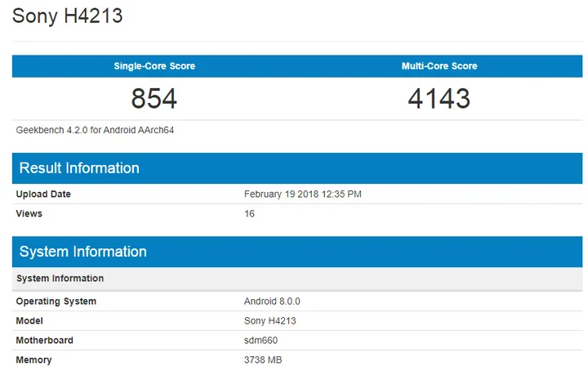This screenshot has height=371, width=588.
Task: Click the Memory label
Action: point(33,360)
